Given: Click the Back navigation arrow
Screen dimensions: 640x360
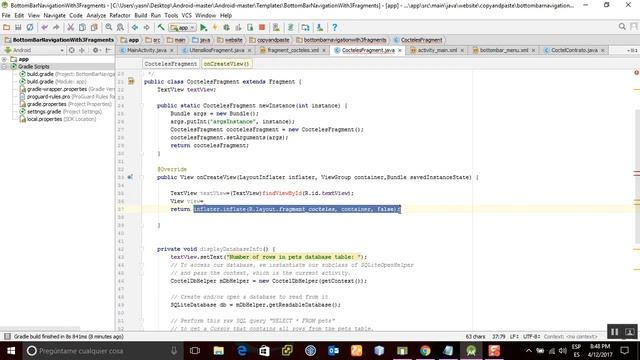Looking at the screenshot, I should click(x=135, y=27).
